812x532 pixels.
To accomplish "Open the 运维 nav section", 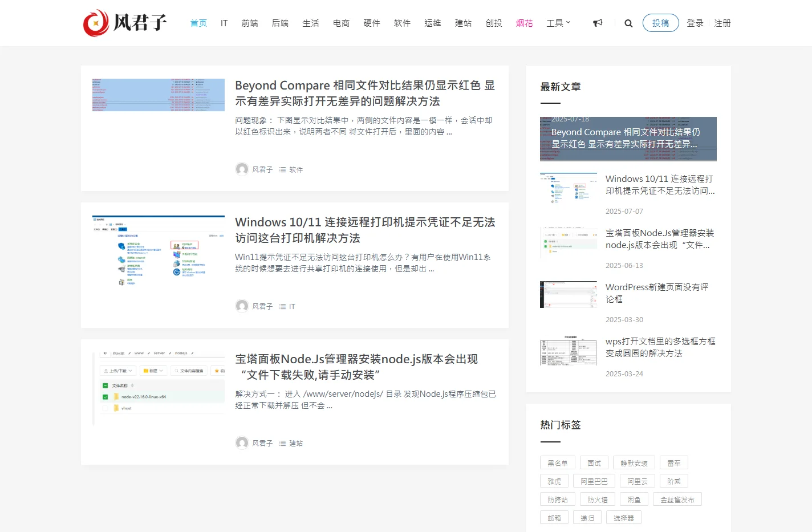I will pyautogui.click(x=433, y=23).
